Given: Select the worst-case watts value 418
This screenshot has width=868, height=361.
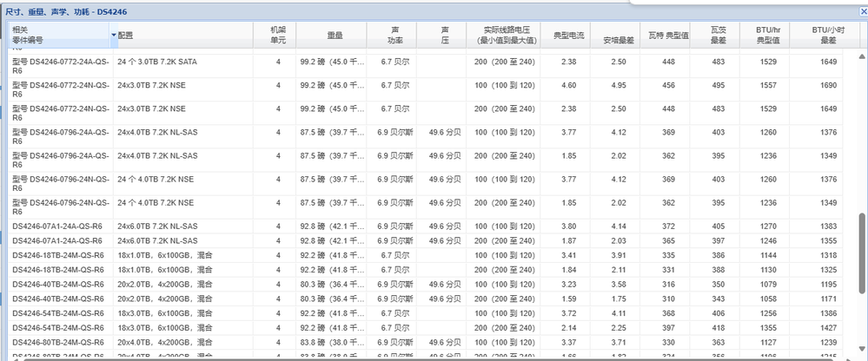Looking at the screenshot, I should 718,328.
